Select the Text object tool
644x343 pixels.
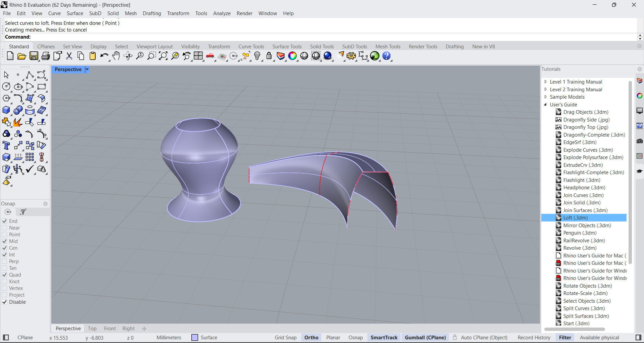[x=6, y=146]
